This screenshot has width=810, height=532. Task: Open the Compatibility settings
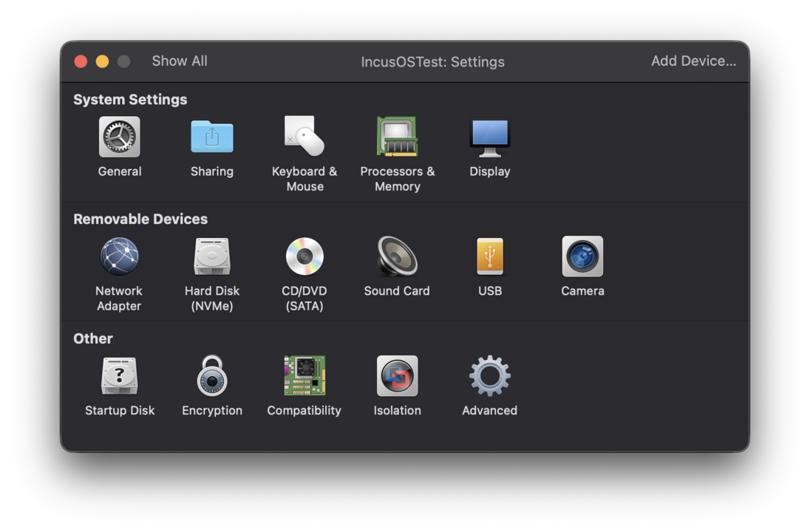[304, 375]
